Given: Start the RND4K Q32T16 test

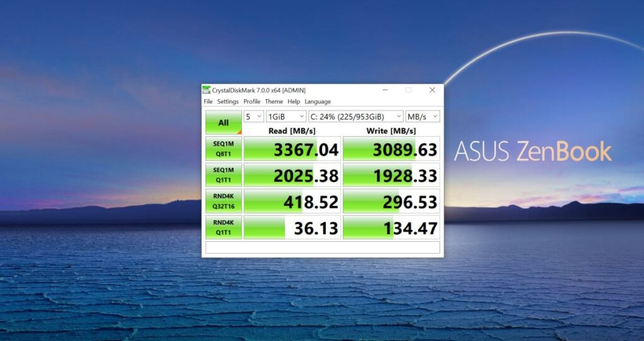Looking at the screenshot, I should point(223,201).
